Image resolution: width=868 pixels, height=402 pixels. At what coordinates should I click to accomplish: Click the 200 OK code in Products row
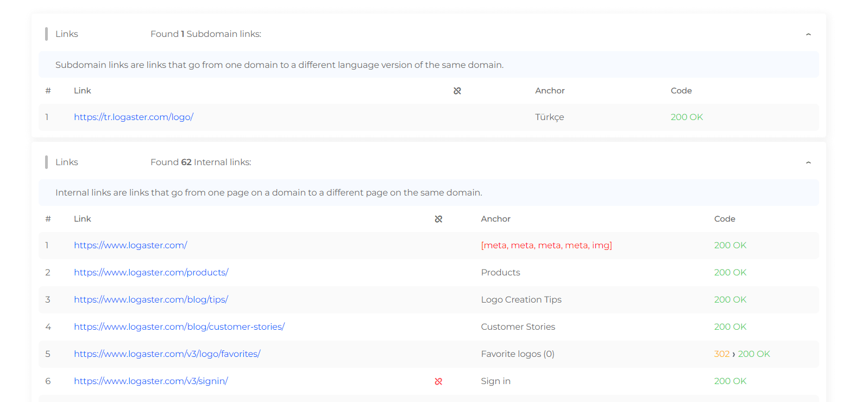click(x=730, y=272)
